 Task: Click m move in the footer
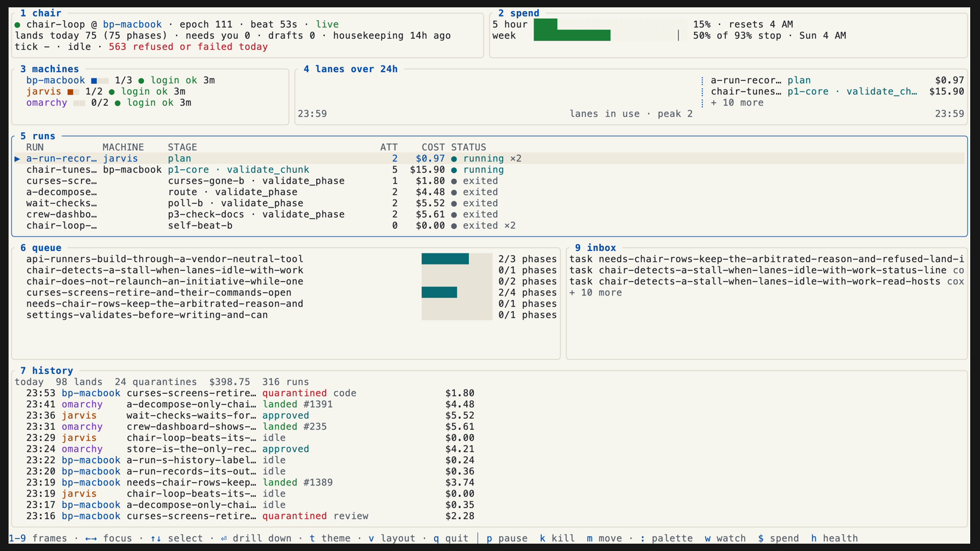click(604, 538)
